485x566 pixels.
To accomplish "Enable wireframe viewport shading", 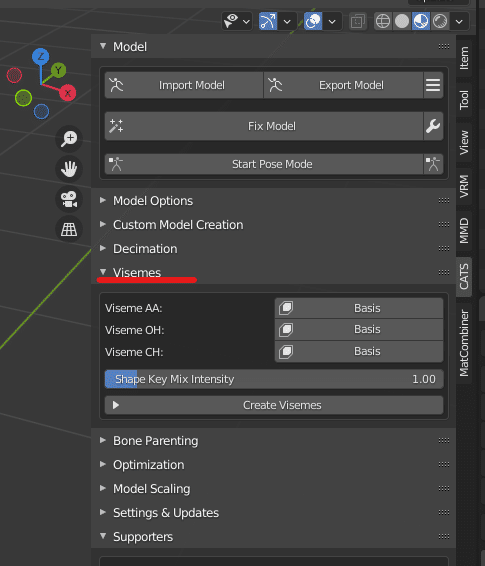I will tap(383, 21).
